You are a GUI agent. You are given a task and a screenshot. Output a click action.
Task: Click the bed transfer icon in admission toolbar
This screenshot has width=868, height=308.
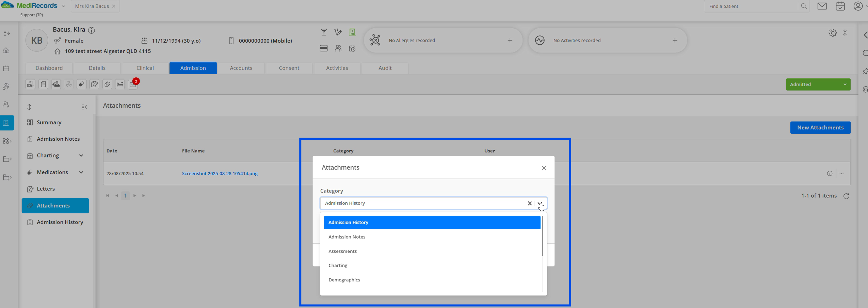120,84
